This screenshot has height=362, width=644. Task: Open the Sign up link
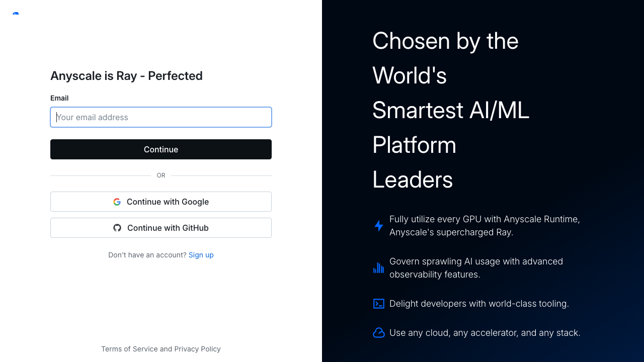tap(201, 255)
